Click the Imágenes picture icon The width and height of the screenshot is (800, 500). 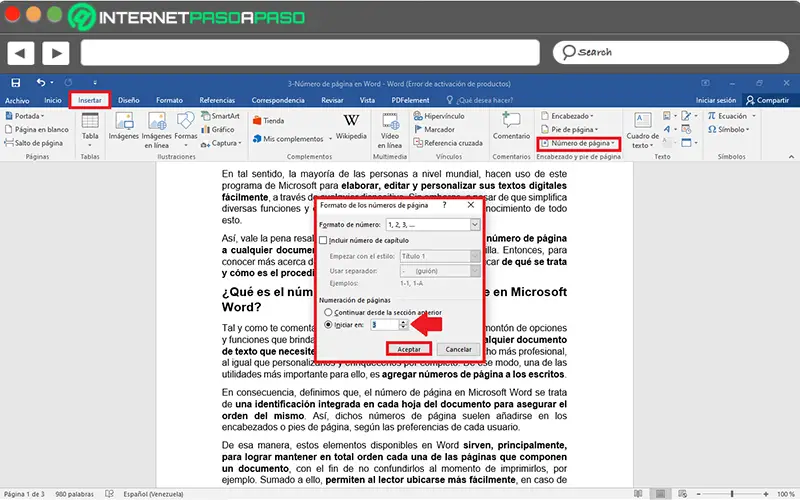click(124, 121)
